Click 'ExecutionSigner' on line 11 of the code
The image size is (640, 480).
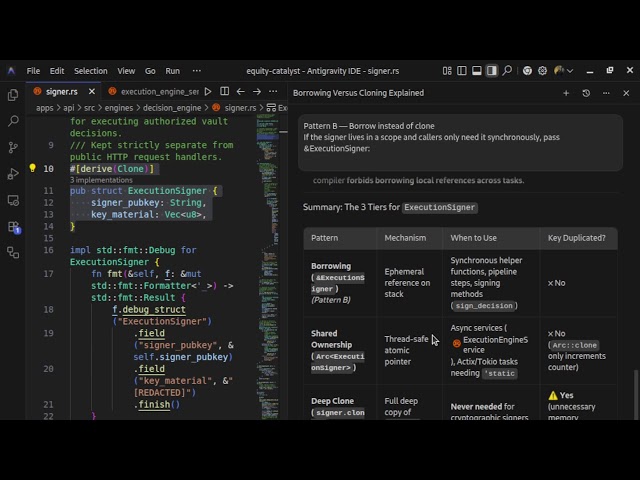click(x=167, y=191)
